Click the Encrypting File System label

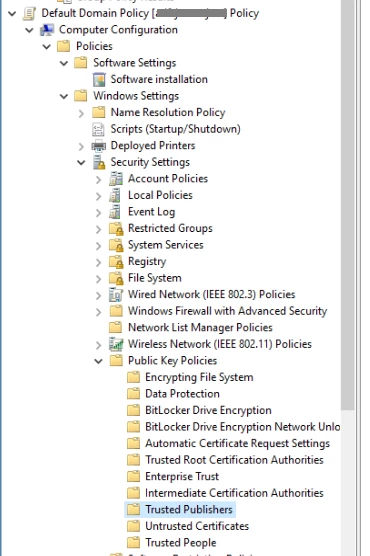(x=199, y=377)
